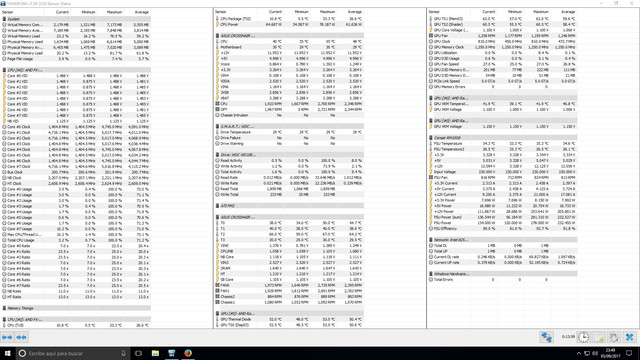Image resolution: width=640 pixels, height=360 pixels.
Task: Select the Write Total row
Action: pos(289,195)
